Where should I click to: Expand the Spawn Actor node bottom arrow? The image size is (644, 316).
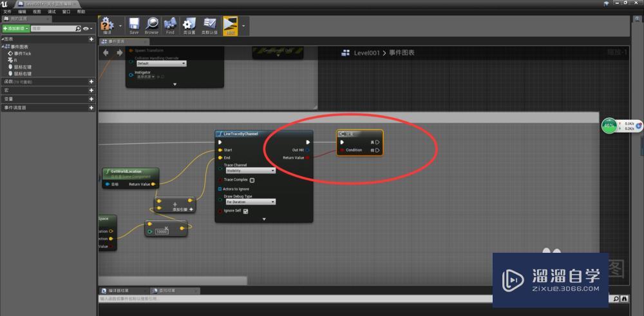click(175, 84)
